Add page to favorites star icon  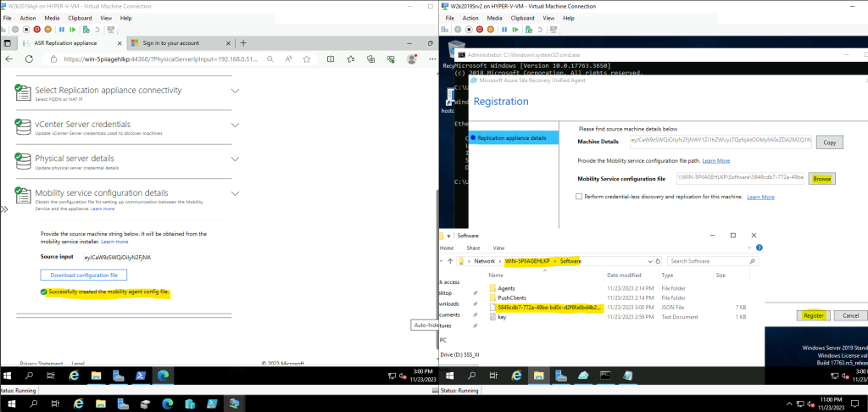[309, 58]
